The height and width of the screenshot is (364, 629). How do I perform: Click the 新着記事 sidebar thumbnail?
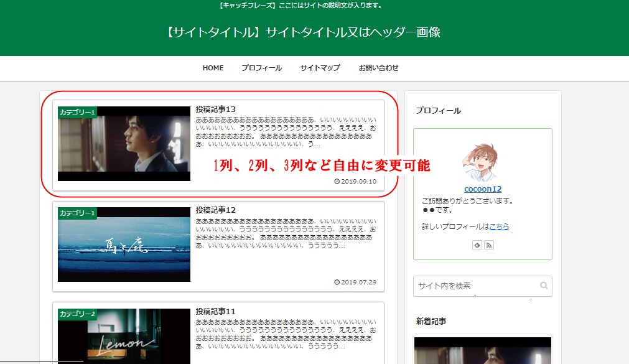(x=483, y=350)
